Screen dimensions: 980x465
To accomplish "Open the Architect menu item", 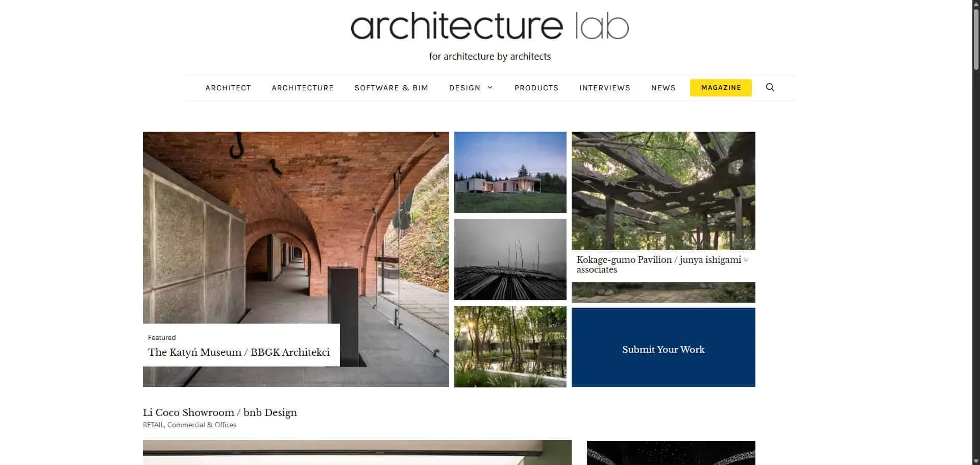I will click(228, 88).
